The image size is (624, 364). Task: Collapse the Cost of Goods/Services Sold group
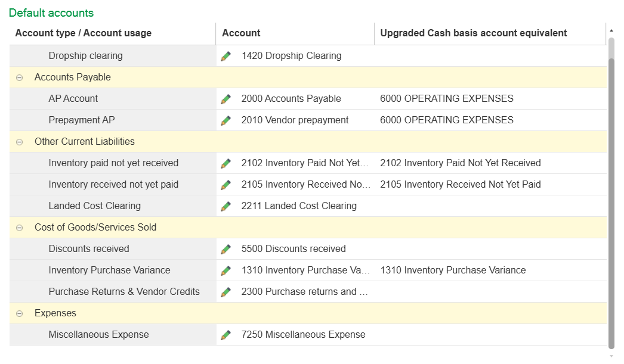(19, 228)
